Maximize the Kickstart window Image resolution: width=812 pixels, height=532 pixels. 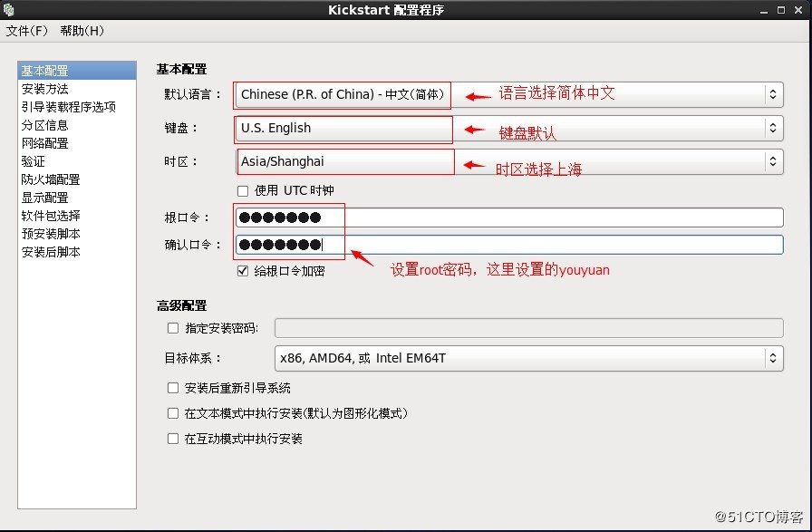click(x=781, y=10)
